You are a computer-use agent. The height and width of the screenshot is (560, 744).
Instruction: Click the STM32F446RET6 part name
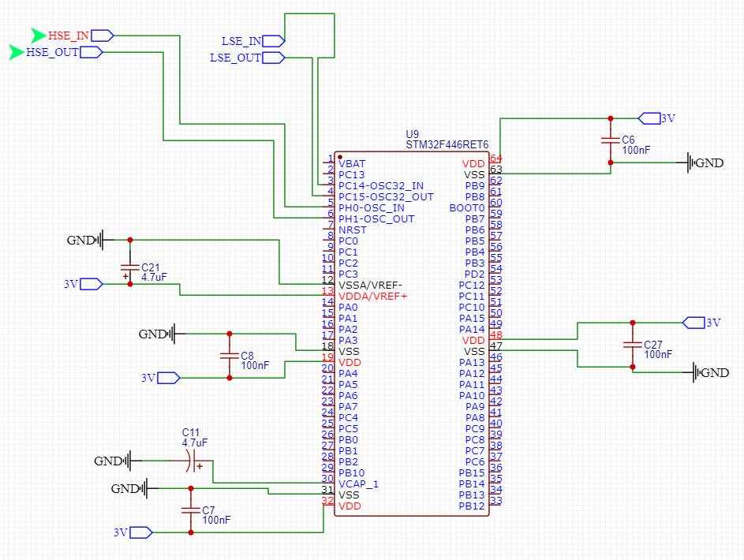coord(447,144)
